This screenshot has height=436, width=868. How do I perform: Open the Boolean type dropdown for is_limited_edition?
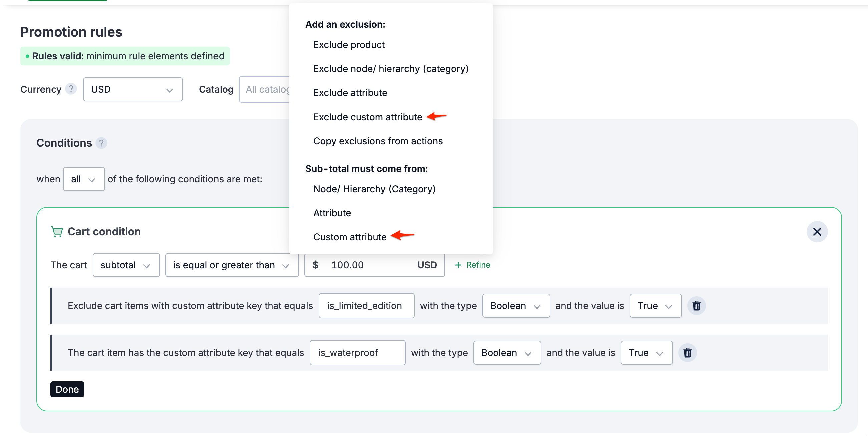click(x=515, y=306)
